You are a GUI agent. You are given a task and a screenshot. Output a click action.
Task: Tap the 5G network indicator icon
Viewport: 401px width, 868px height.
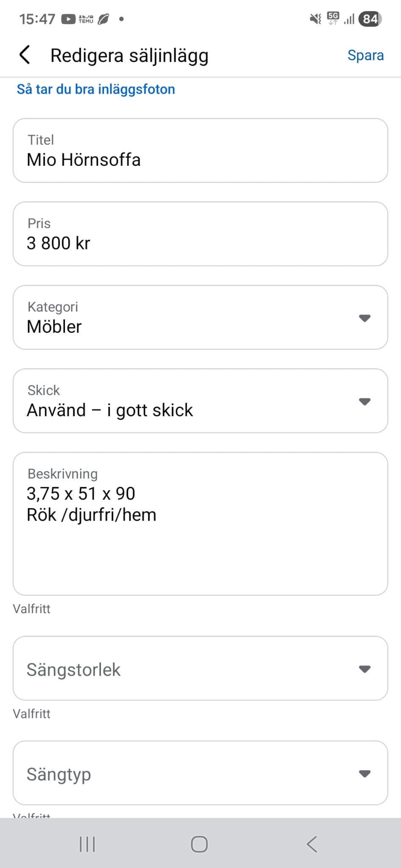point(333,18)
